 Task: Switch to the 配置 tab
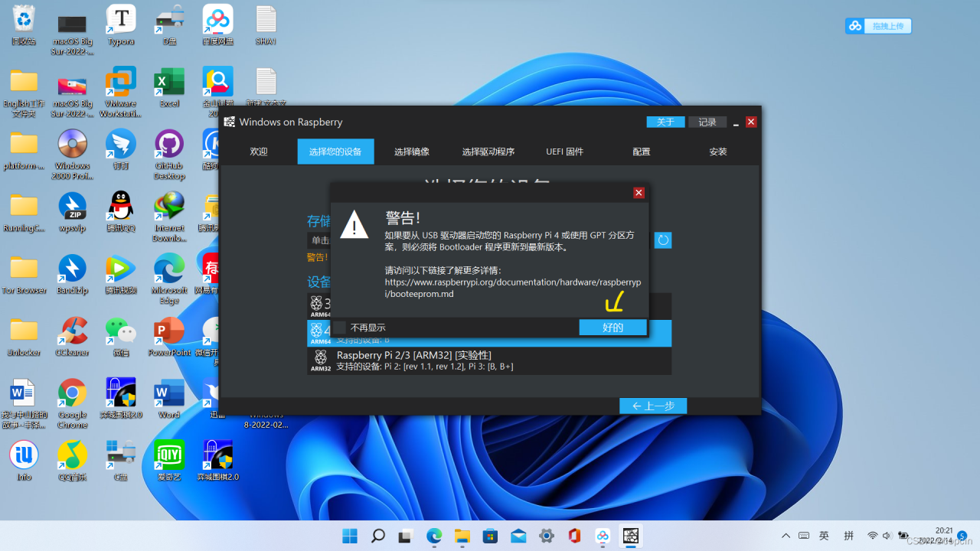tap(642, 152)
